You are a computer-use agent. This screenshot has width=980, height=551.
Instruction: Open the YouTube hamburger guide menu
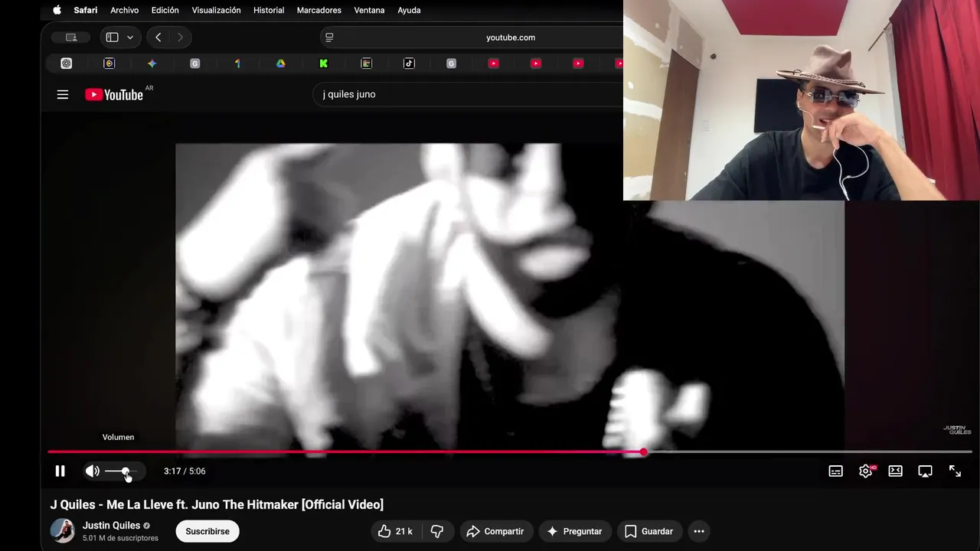[x=63, y=95]
